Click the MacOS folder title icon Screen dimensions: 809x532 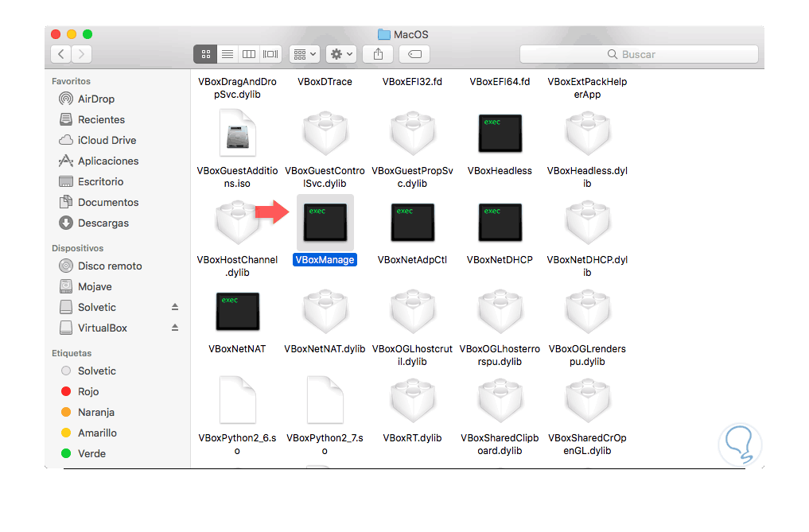[384, 34]
